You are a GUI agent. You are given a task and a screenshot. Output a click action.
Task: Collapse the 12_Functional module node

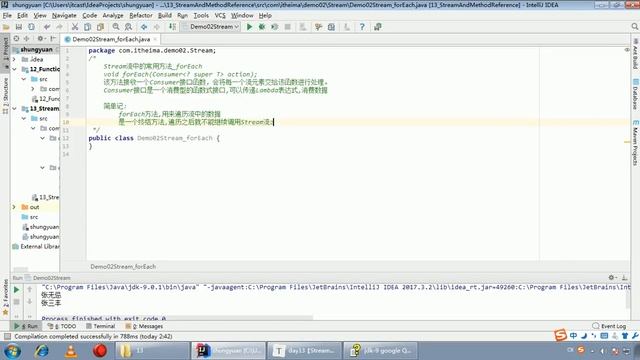pyautogui.click(x=15, y=69)
